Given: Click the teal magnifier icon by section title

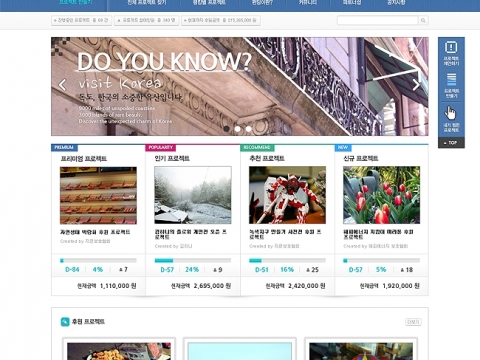Looking at the screenshot, I should 65,322.
